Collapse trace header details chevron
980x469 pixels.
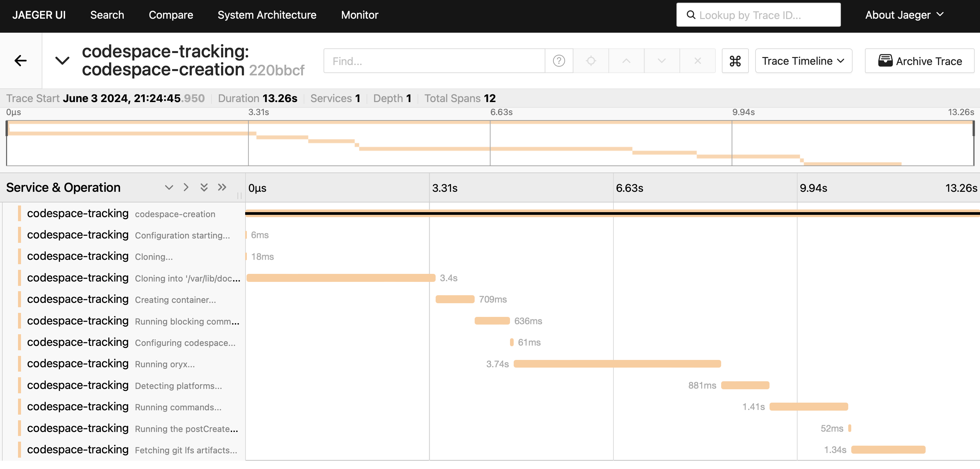(x=62, y=60)
